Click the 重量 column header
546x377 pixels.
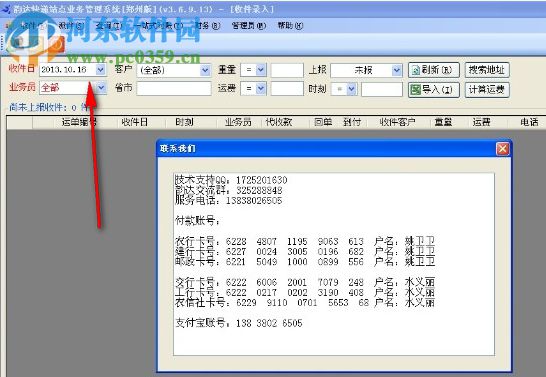click(x=443, y=122)
